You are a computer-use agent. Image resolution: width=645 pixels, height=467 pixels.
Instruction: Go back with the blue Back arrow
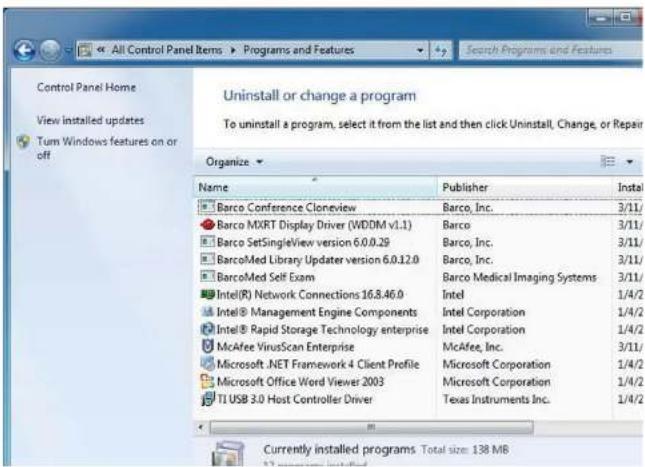24,51
